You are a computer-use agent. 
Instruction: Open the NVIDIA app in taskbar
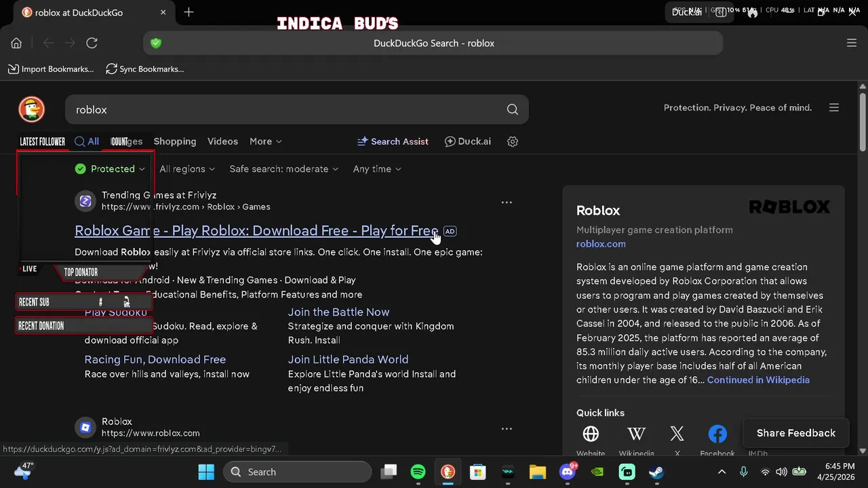point(597,472)
